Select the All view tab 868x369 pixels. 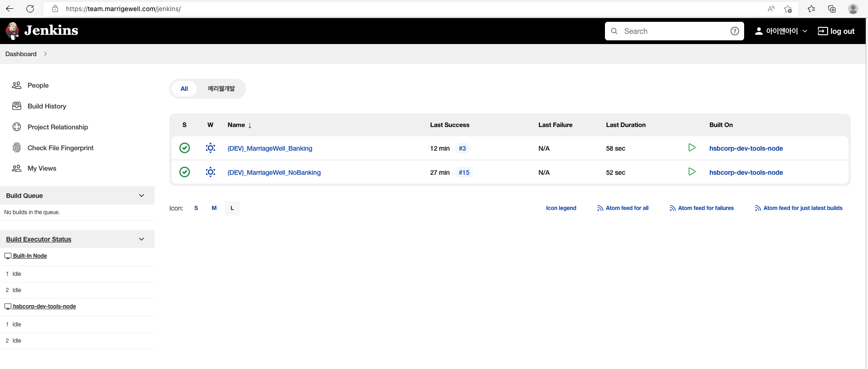point(184,89)
